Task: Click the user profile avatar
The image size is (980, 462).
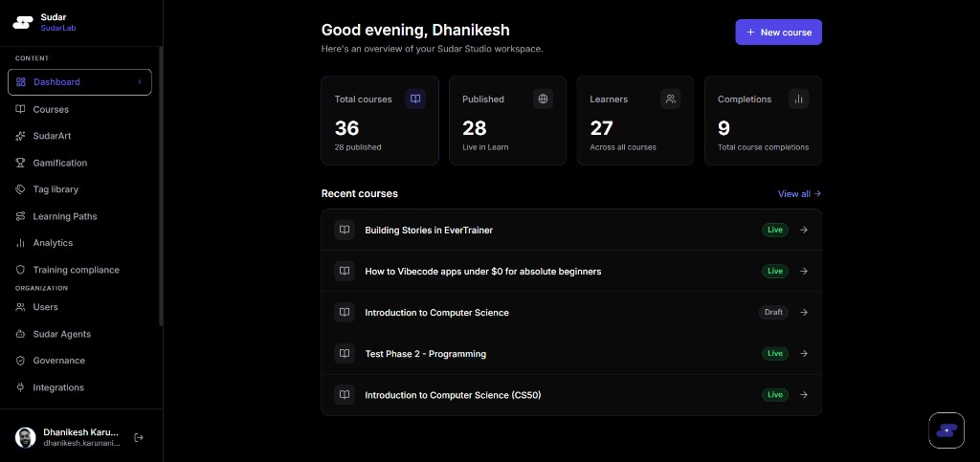Action: (x=26, y=438)
